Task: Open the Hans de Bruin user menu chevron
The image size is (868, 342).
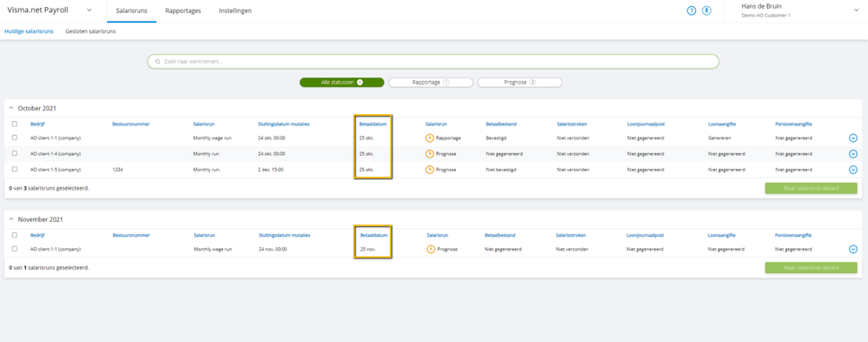Action: (x=856, y=10)
